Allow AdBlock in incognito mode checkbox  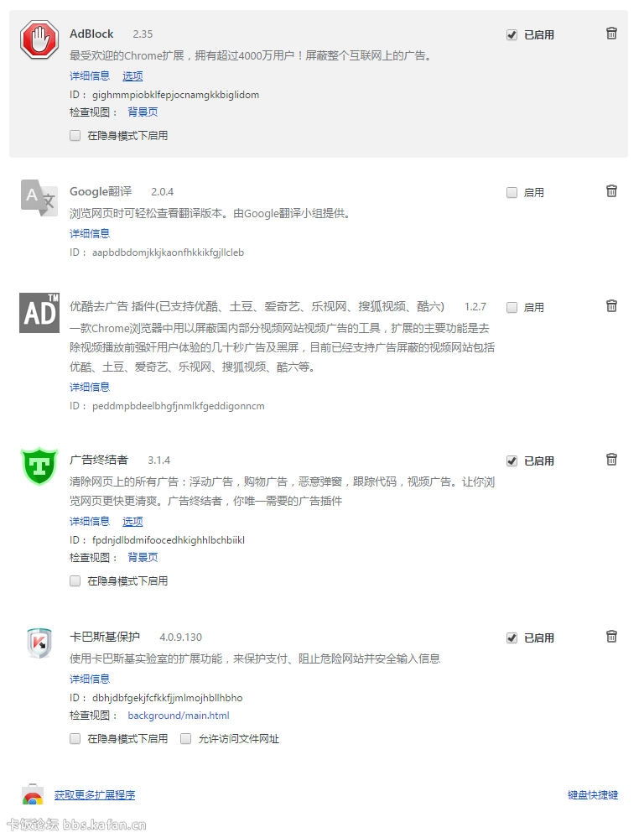coord(75,136)
